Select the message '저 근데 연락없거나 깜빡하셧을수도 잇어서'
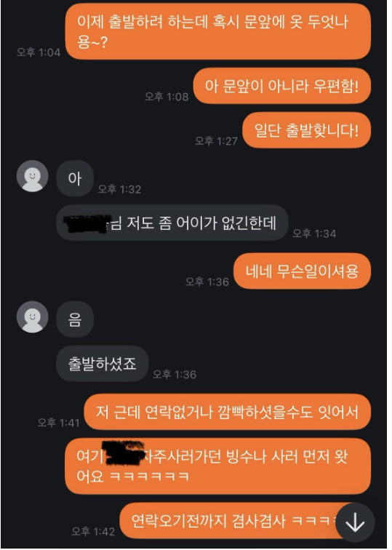Viewport: 392px width, 550px height. (227, 412)
